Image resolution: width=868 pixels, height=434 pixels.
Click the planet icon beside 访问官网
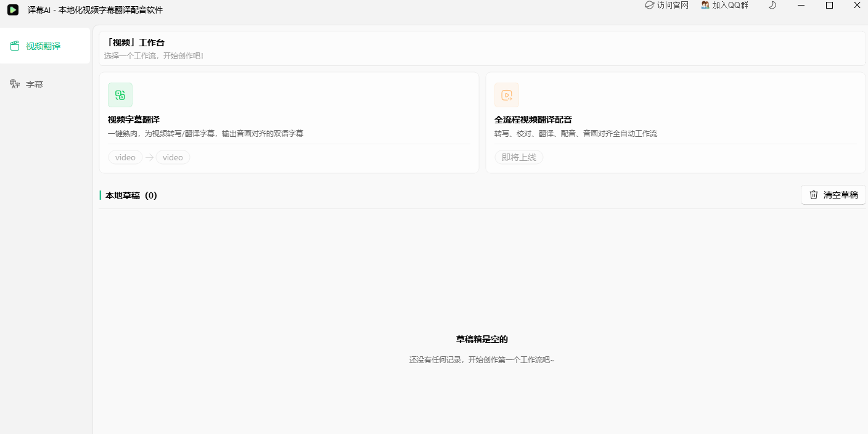click(649, 5)
